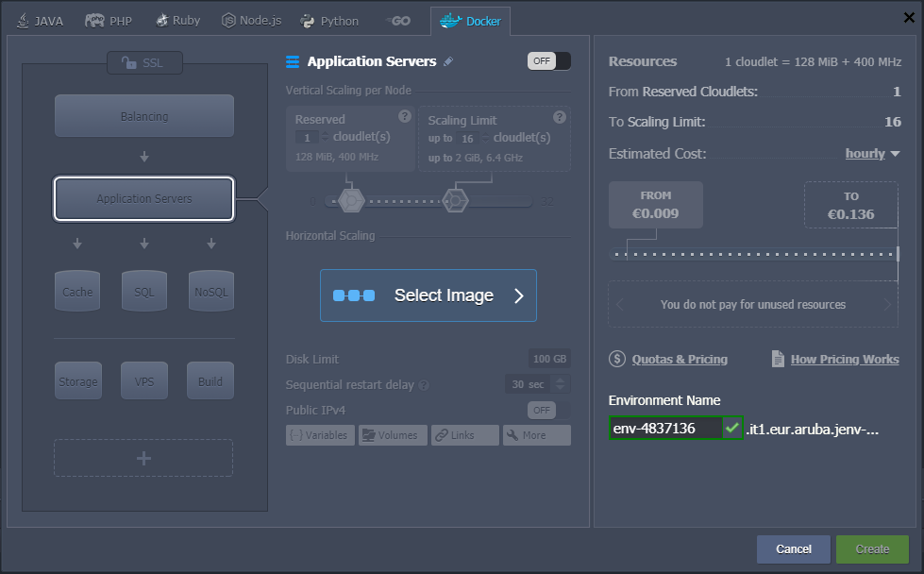
Task: Click the Scaling Limit slider handle
Action: click(x=456, y=200)
